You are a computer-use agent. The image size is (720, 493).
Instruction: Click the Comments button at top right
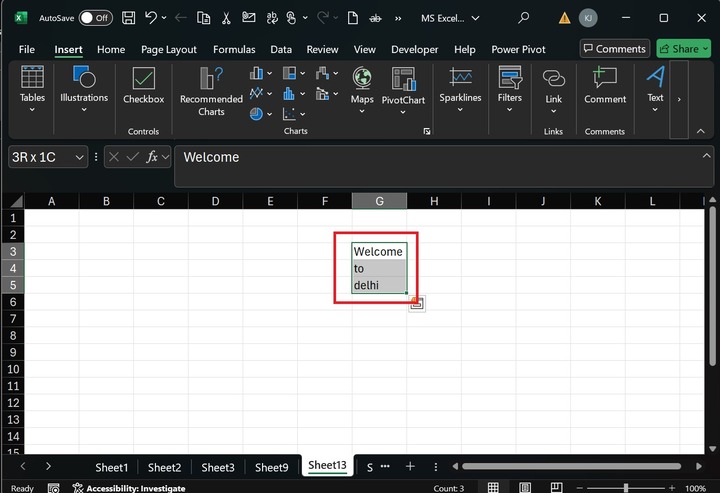point(614,49)
